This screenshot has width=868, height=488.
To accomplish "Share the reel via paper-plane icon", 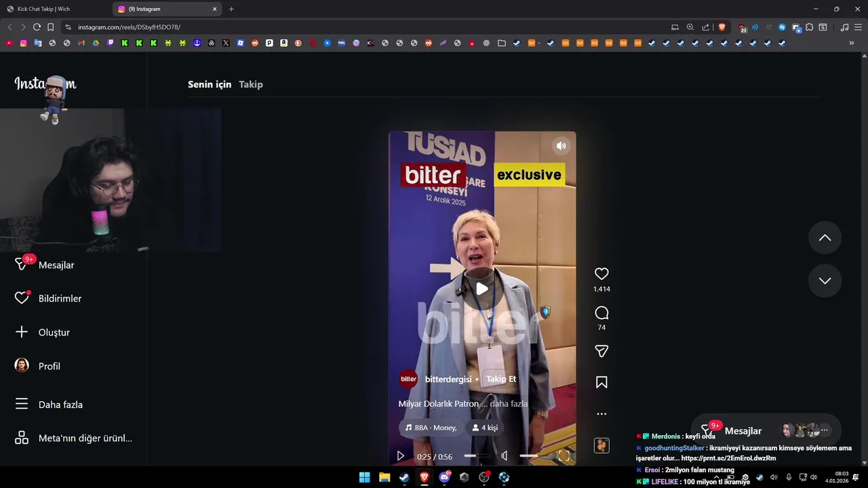I will 601,351.
